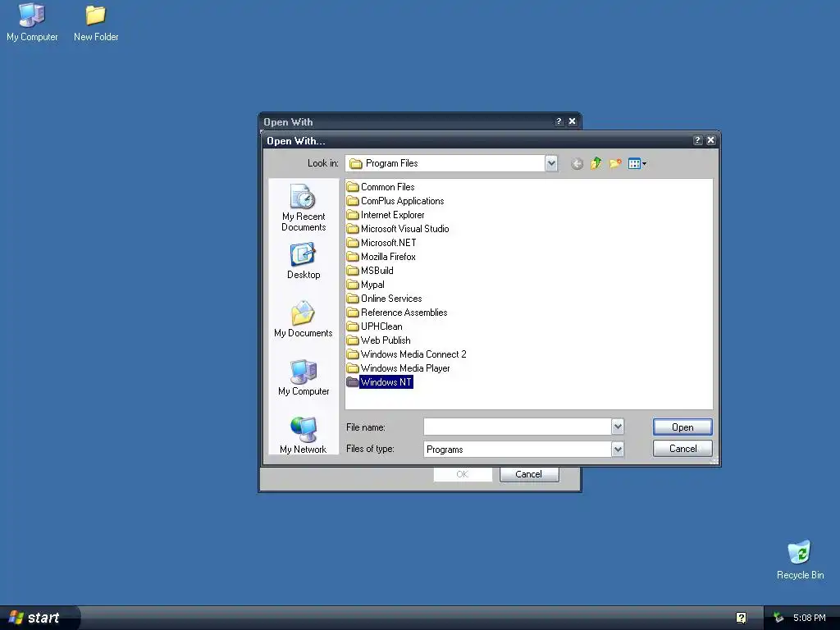Select My Computer desktop icon
This screenshot has height=630, width=840.
click(x=32, y=22)
